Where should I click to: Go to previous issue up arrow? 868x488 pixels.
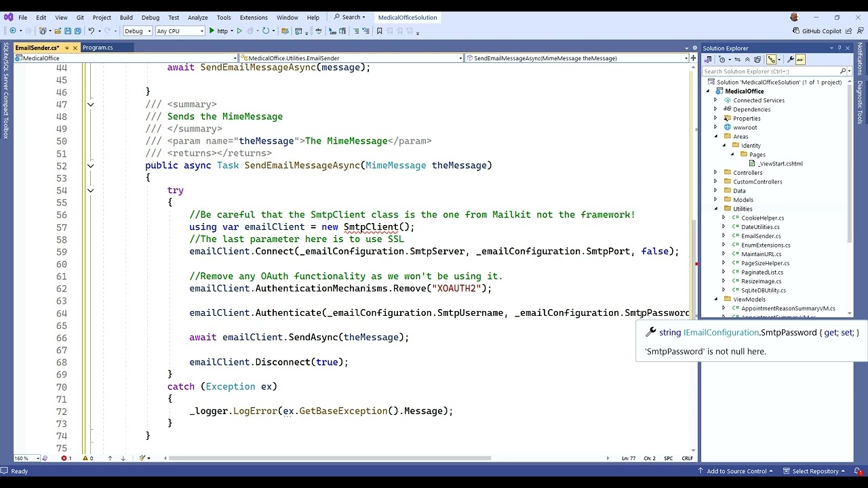110,458
